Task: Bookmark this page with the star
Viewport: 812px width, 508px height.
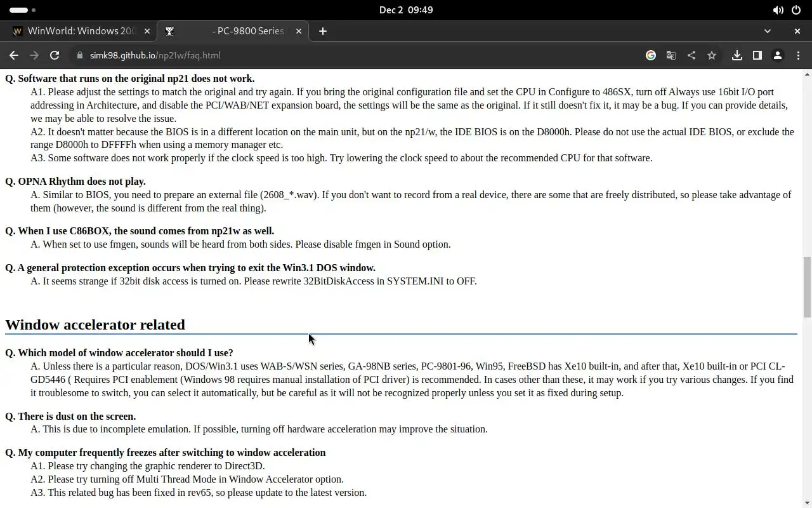Action: click(712, 55)
